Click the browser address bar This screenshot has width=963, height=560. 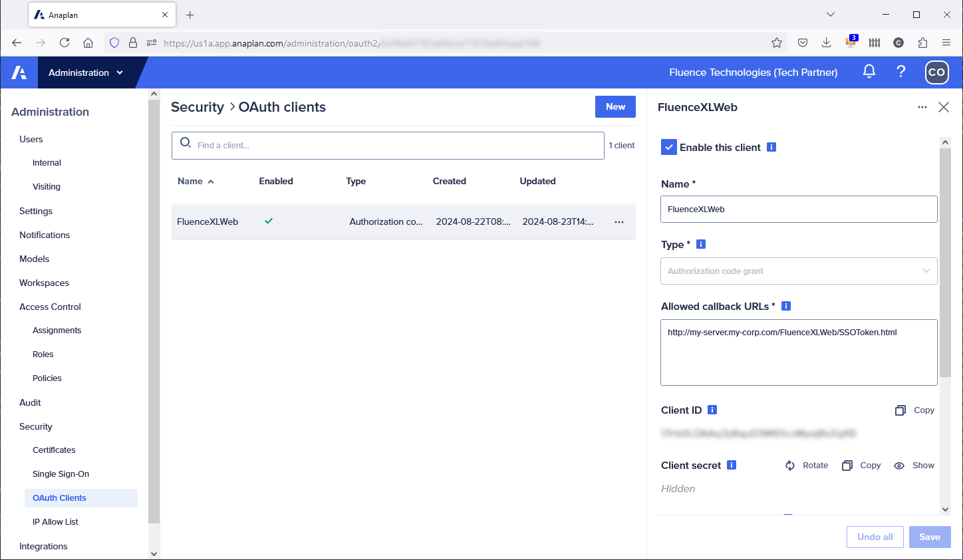(x=446, y=43)
